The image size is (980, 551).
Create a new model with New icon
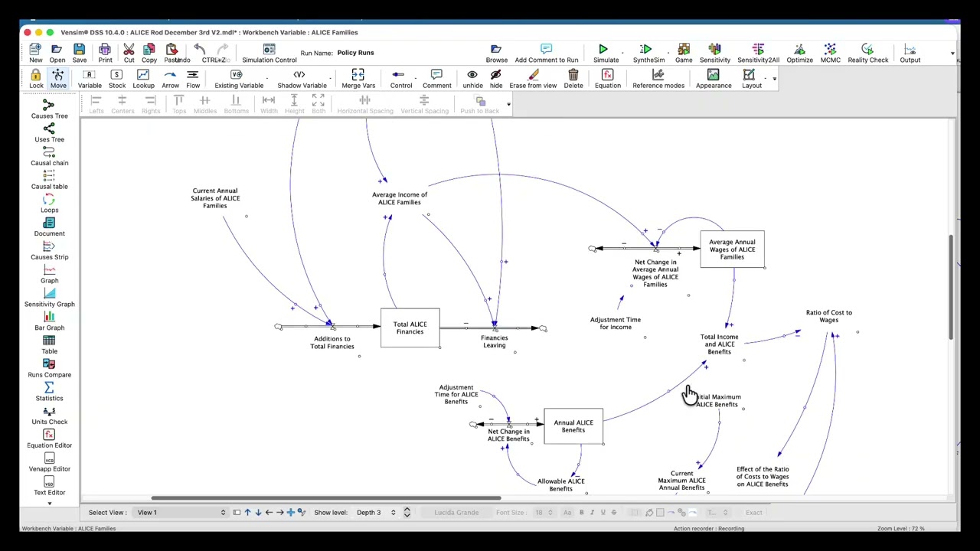pyautogui.click(x=35, y=53)
